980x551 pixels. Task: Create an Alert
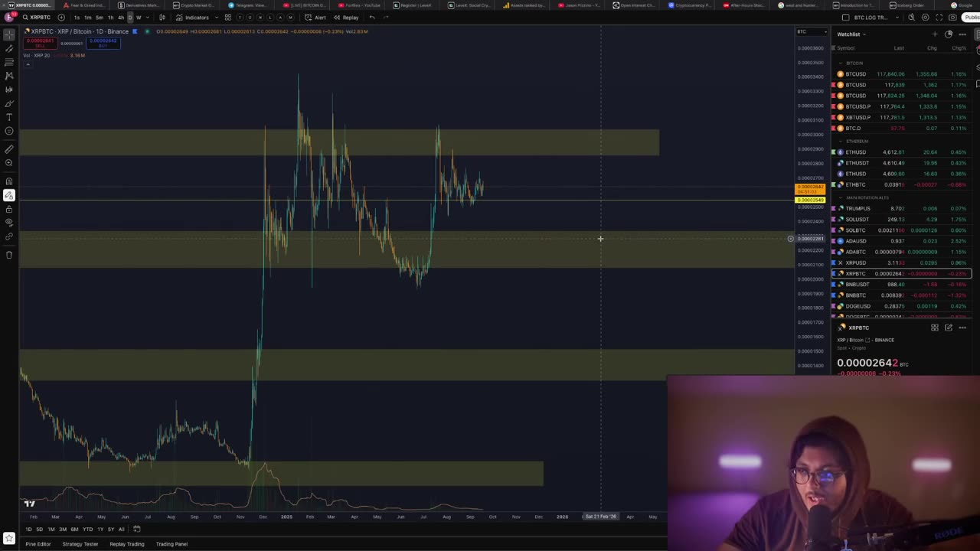pos(315,18)
